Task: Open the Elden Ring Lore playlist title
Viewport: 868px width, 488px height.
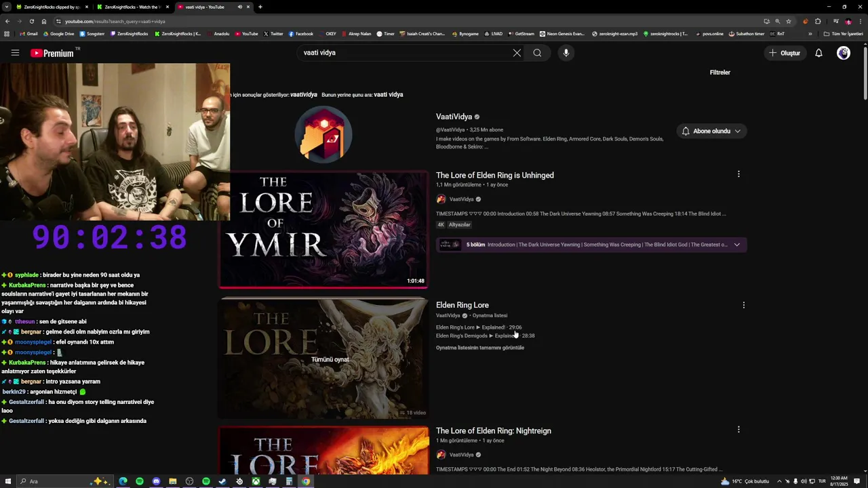Action: click(462, 305)
